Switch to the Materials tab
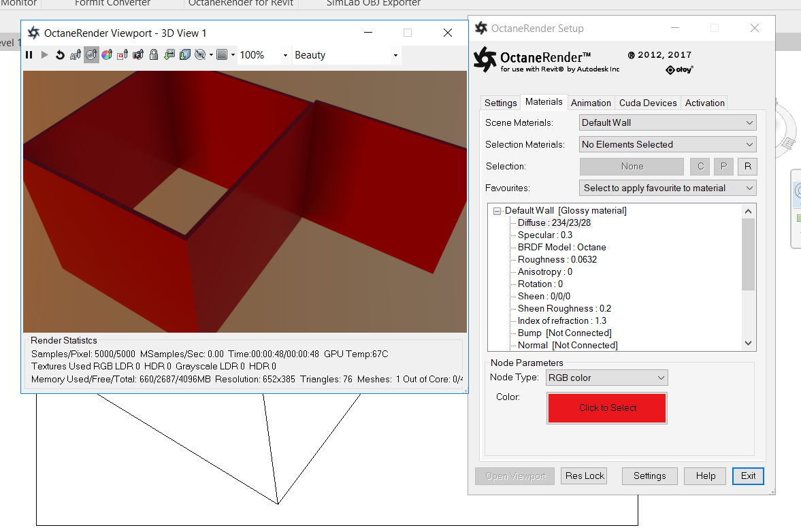This screenshot has height=532, width=801. pos(544,101)
